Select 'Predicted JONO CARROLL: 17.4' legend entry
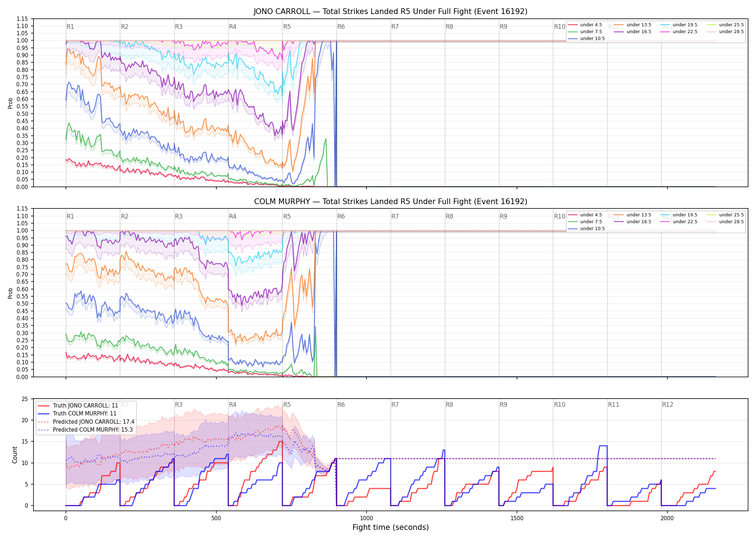Screen dimensions: 756x540 [86, 422]
